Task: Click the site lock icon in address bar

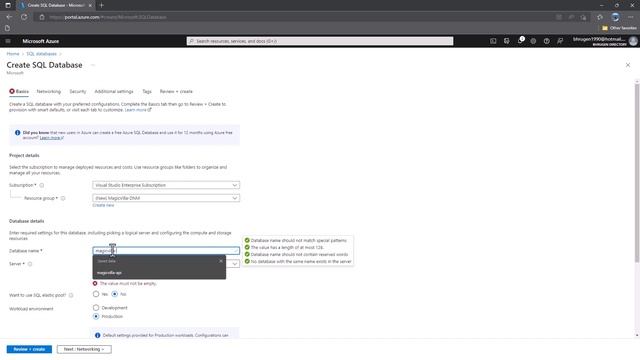Action: 42,17
